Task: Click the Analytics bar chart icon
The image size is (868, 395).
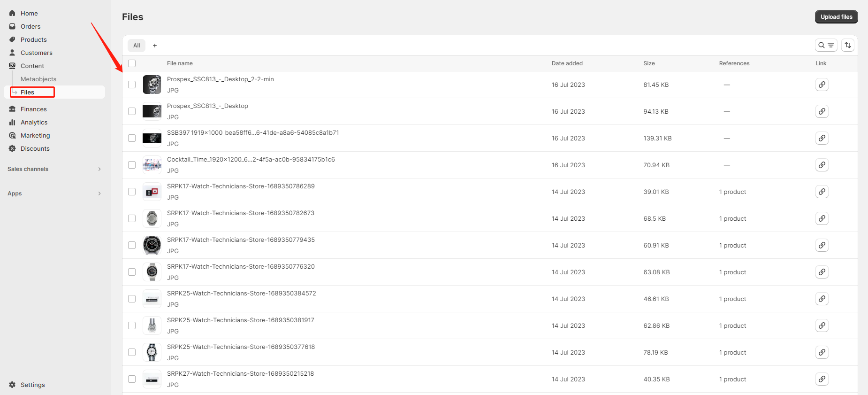Action: 12,122
